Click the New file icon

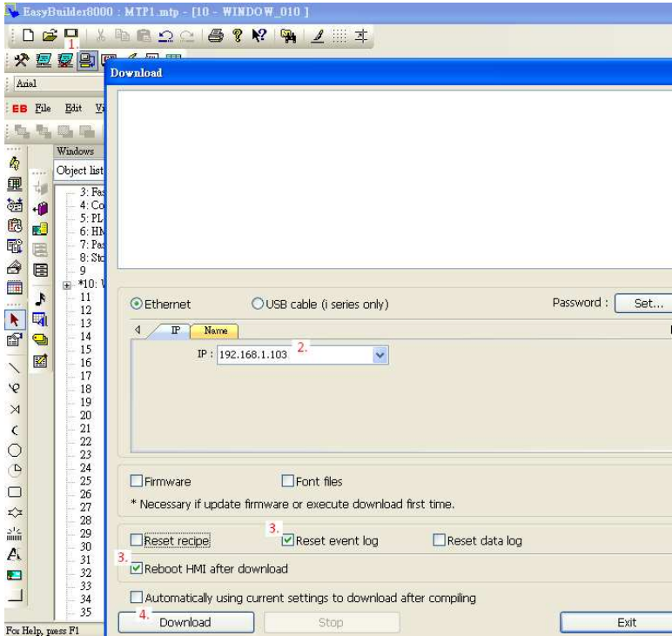click(28, 35)
